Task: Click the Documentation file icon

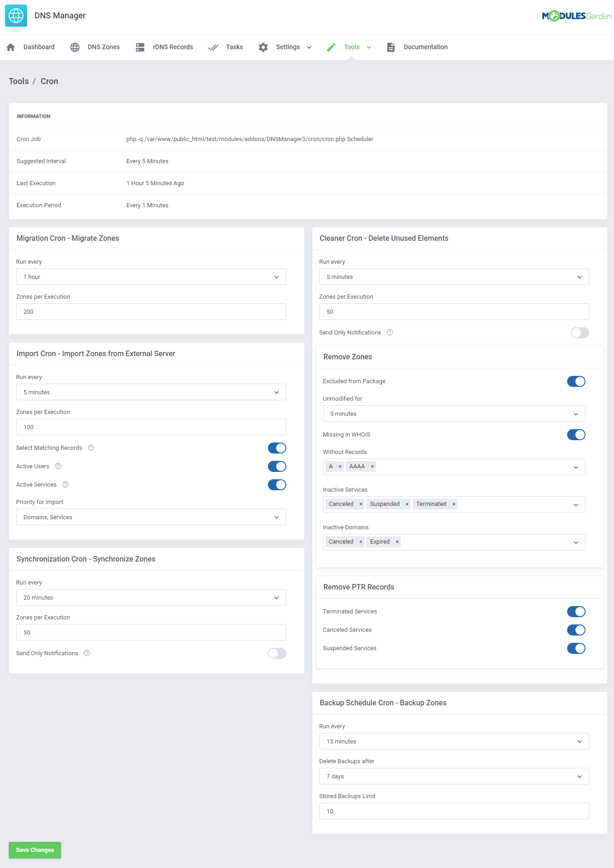Action: [391, 47]
